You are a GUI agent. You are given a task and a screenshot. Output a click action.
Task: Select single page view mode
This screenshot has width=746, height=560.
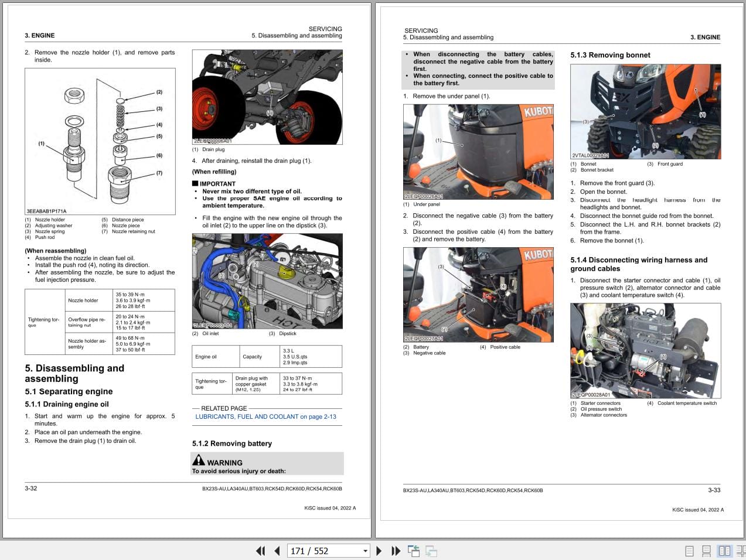[x=689, y=551]
